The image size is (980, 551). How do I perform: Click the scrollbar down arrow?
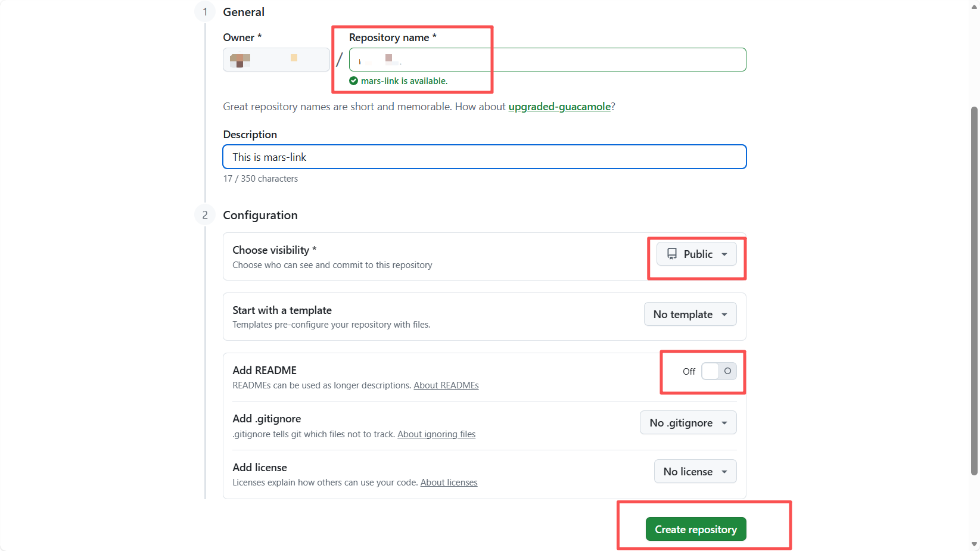pyautogui.click(x=974, y=544)
